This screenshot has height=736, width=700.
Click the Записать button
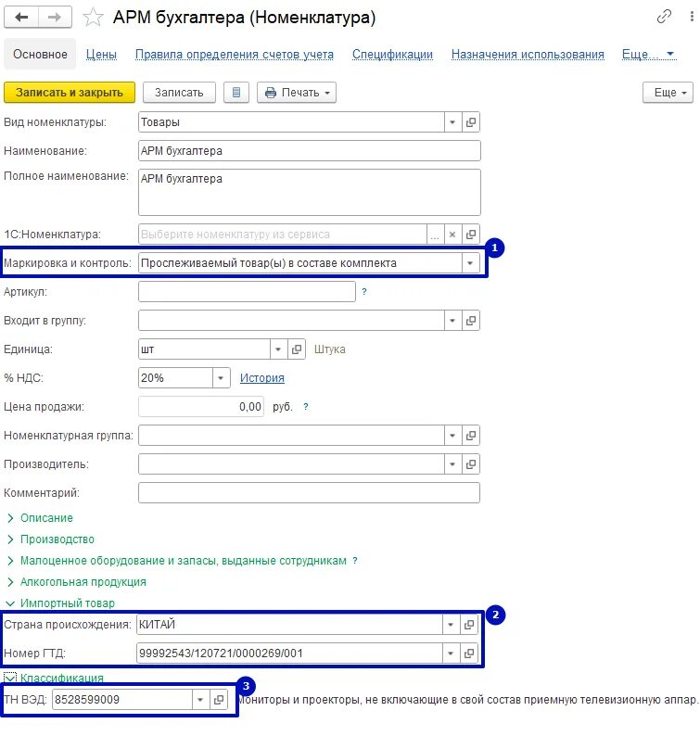coord(179,93)
